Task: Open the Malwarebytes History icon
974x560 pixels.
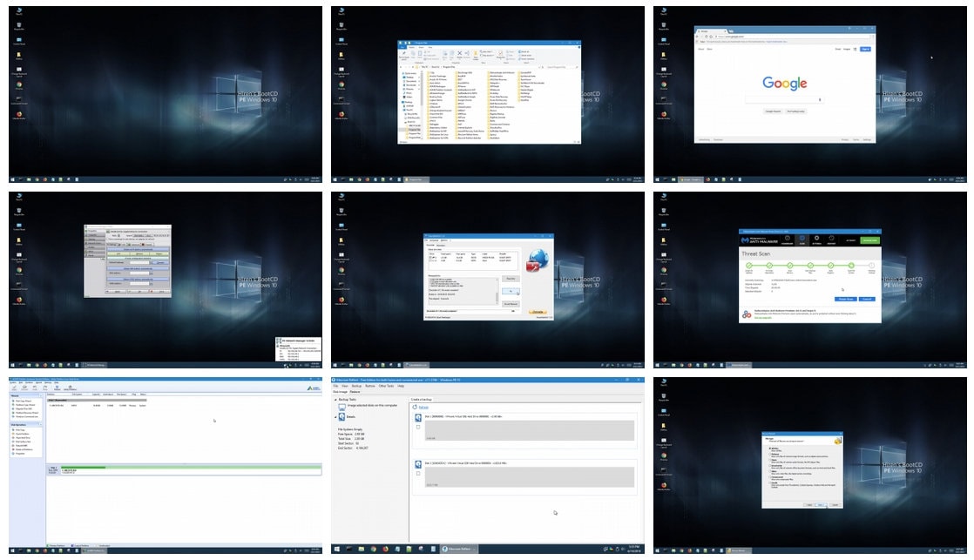Action: click(x=830, y=240)
